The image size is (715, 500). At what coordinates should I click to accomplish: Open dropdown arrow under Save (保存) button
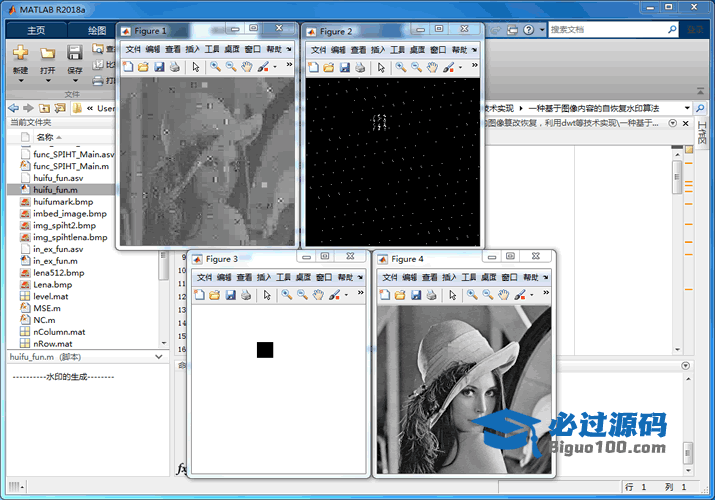click(75, 81)
